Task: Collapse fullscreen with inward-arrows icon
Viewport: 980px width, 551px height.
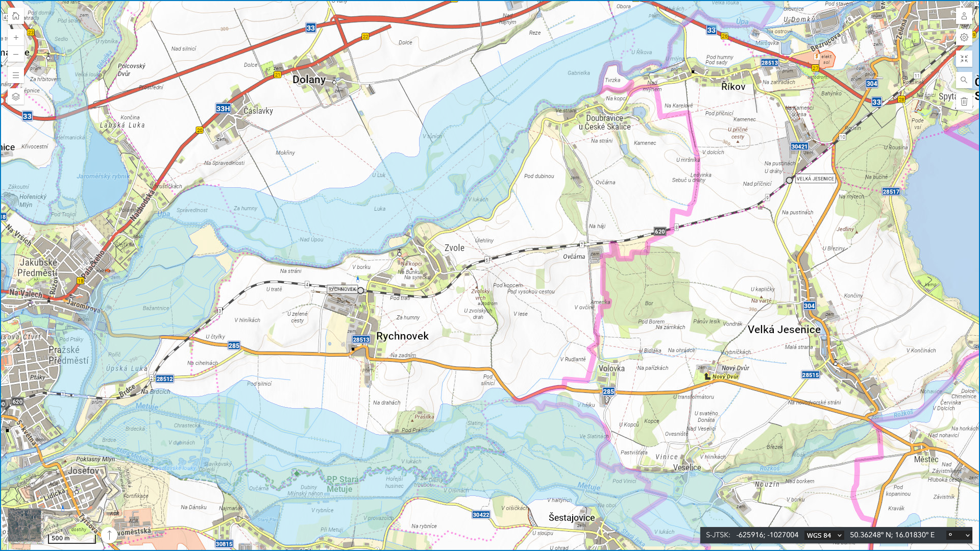Action: 964,59
